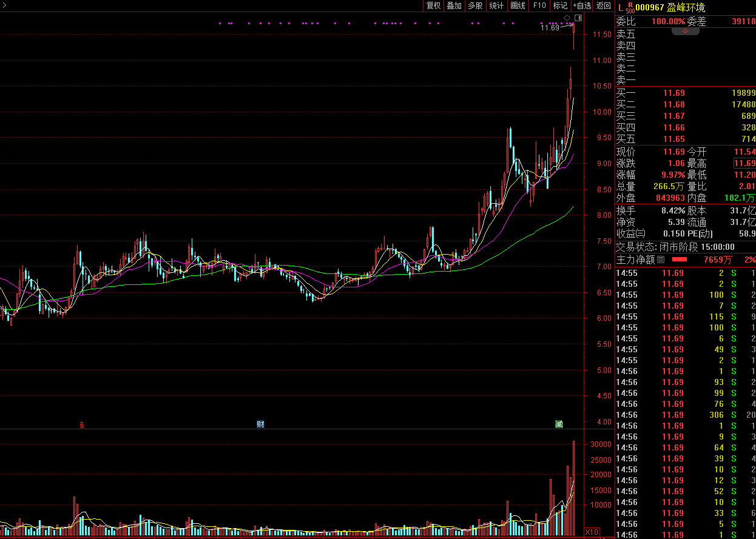Click the diamond marker icon above the chart

567,18
